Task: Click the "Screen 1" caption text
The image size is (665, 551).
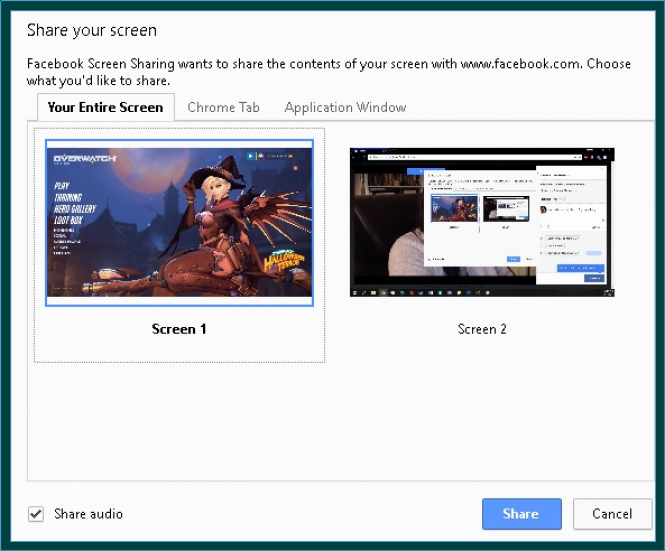Action: 179,329
